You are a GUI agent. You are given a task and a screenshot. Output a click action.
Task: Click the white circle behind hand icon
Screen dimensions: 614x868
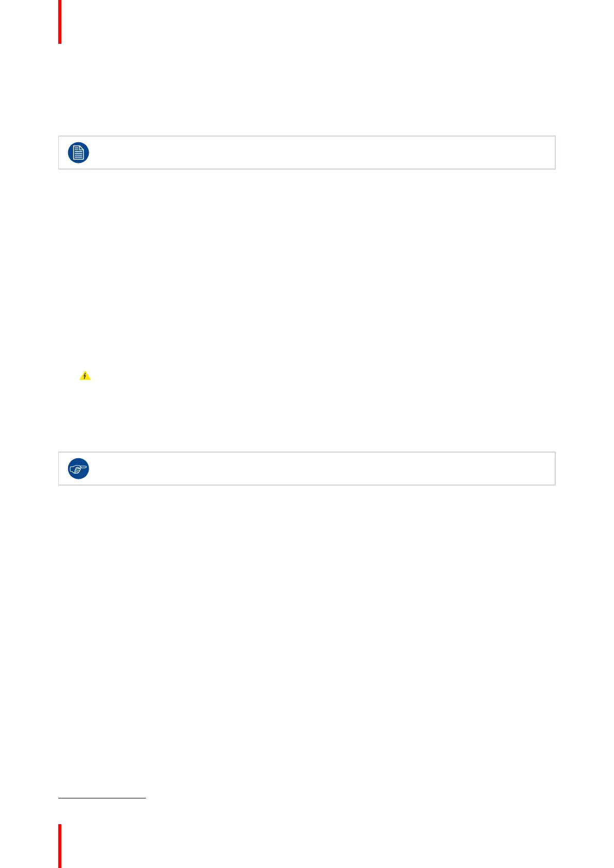[x=78, y=469]
